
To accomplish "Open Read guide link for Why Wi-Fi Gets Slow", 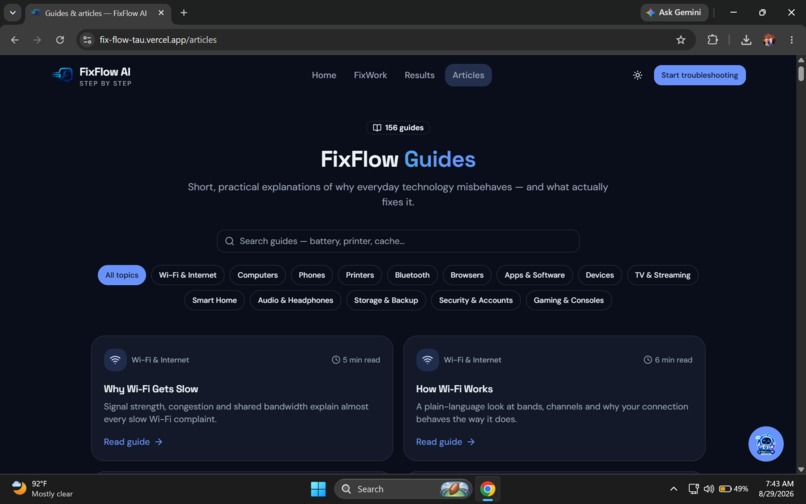I will click(x=133, y=442).
